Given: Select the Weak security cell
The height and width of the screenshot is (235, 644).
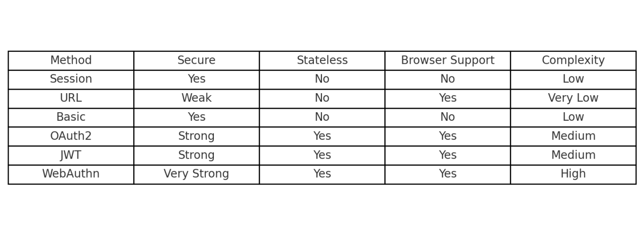Looking at the screenshot, I should [x=196, y=98].
